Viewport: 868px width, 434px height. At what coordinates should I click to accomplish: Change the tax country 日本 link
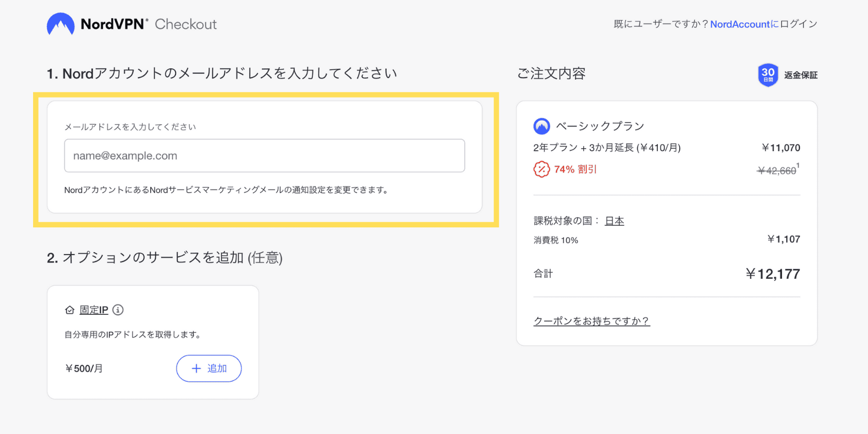615,221
